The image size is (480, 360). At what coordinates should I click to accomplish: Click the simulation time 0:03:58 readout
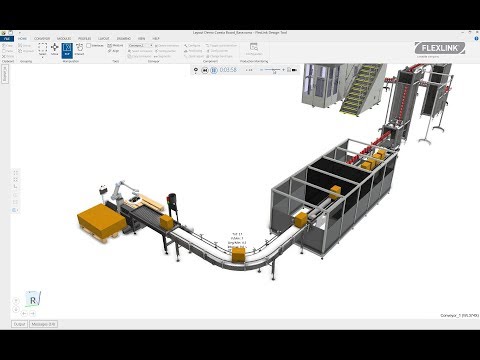(x=228, y=70)
